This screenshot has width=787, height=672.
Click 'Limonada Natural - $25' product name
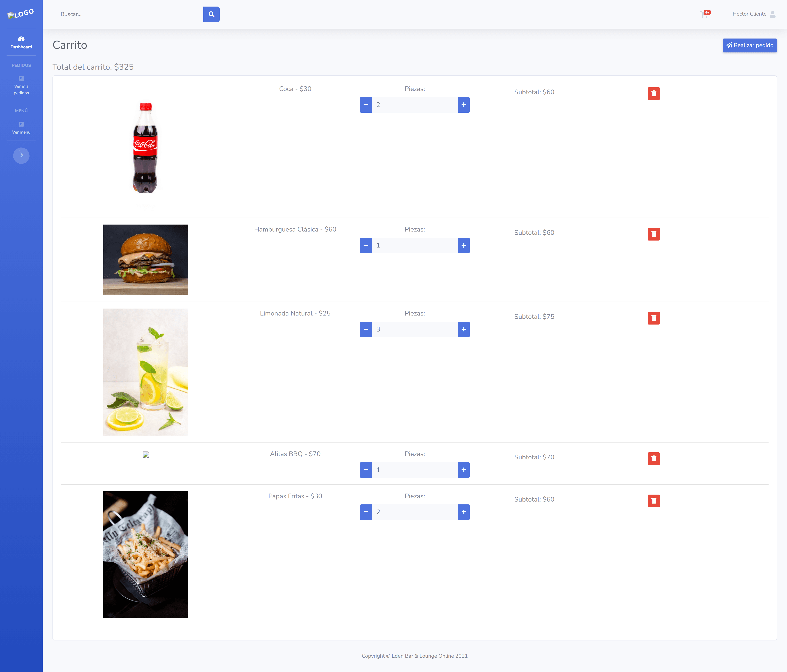pyautogui.click(x=295, y=313)
